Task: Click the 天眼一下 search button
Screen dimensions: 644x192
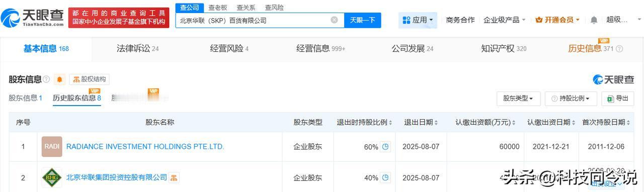Action: coord(363,20)
